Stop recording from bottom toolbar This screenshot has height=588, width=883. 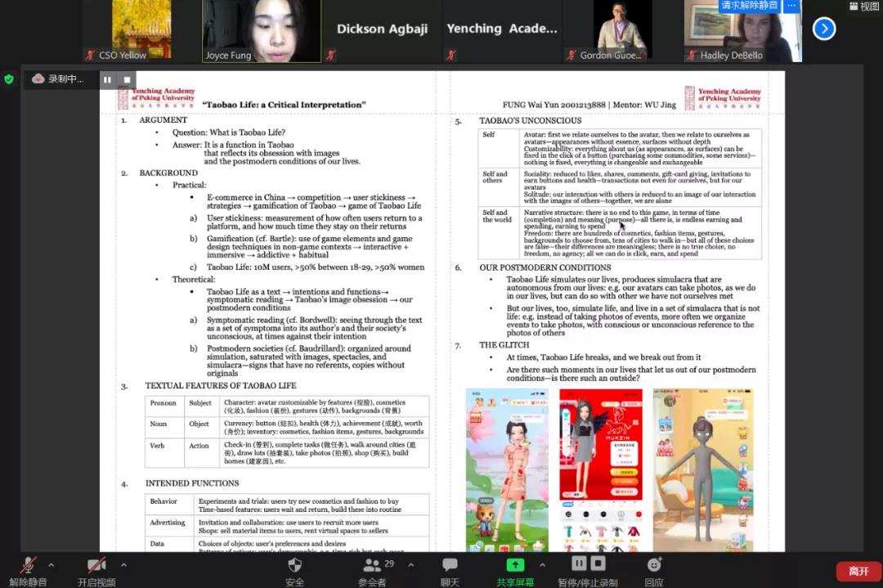(x=598, y=563)
